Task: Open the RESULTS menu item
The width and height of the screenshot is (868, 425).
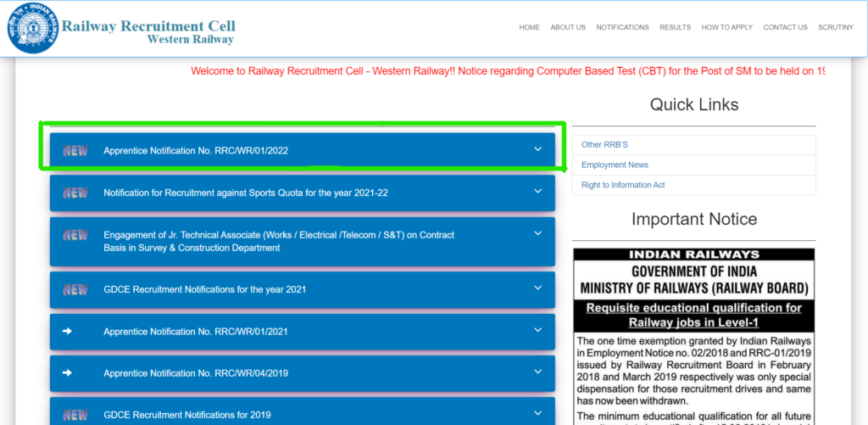Action: (675, 27)
